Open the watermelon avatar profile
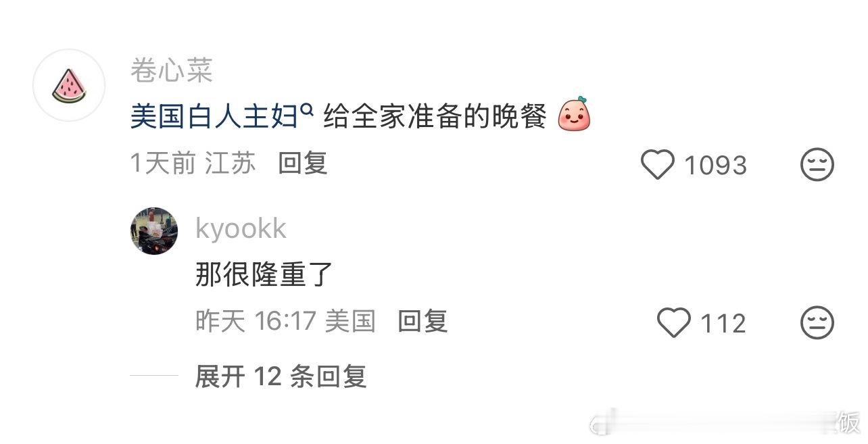This screenshot has height=444, width=868. [69, 85]
